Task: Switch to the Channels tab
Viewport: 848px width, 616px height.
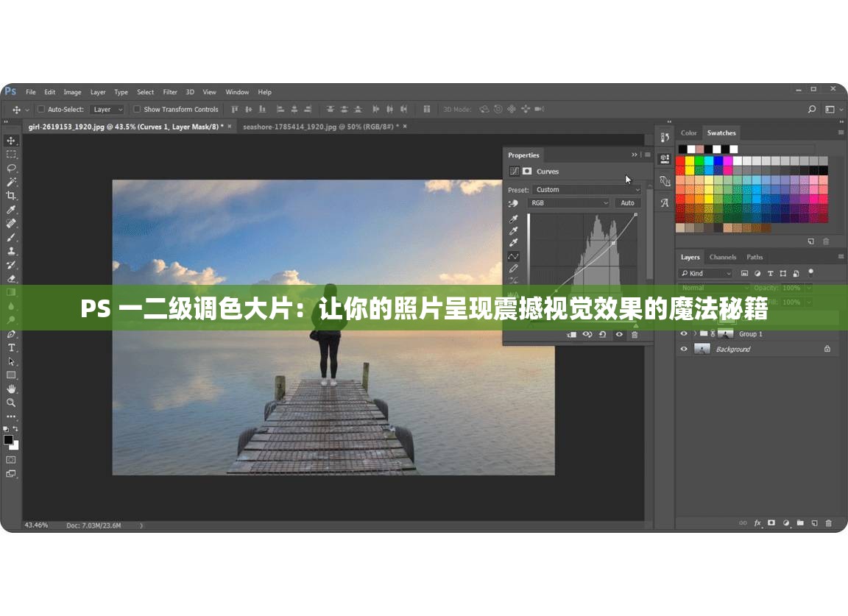Action: pos(722,257)
